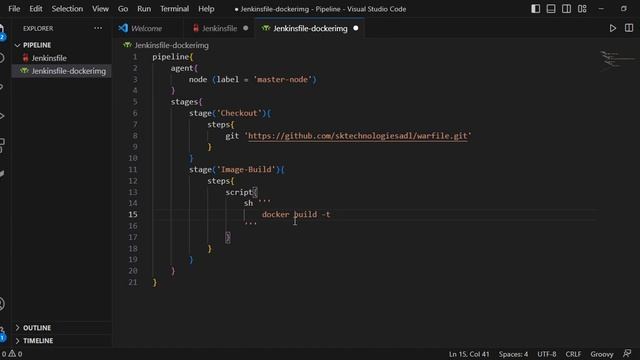Click the 'stages{' text on line 5
Image resolution: width=640 pixels, height=360 pixels.
pos(187,102)
